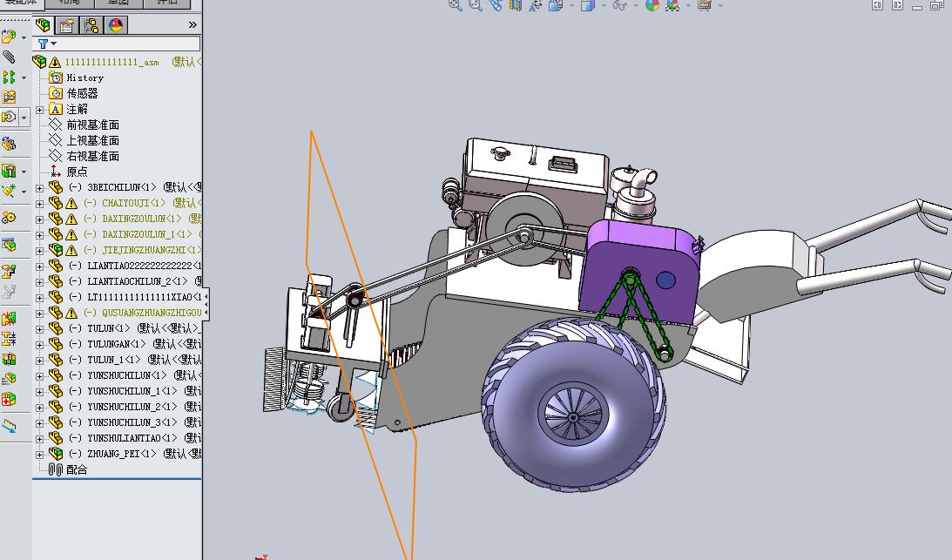Click Zoom to Fit in the view toolbar
952x560 pixels.
[x=455, y=5]
